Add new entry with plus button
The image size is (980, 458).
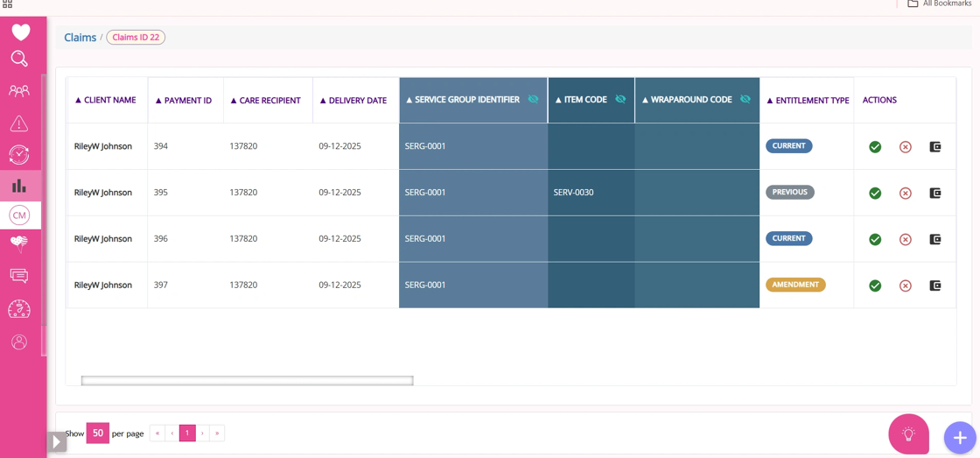point(960,437)
